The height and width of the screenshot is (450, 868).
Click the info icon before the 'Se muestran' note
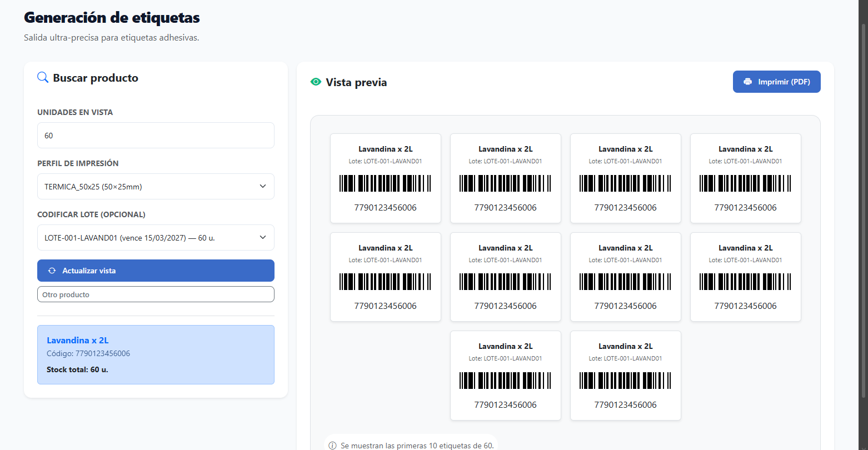[332, 446]
